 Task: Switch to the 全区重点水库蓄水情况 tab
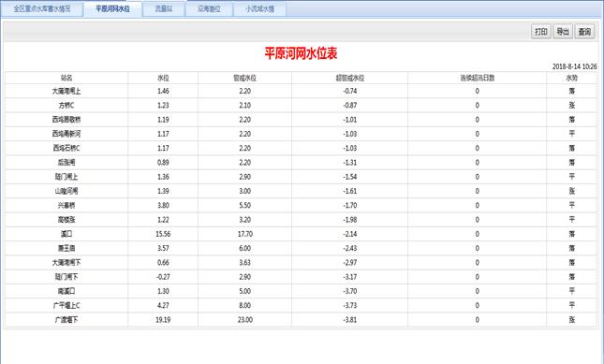click(x=42, y=8)
